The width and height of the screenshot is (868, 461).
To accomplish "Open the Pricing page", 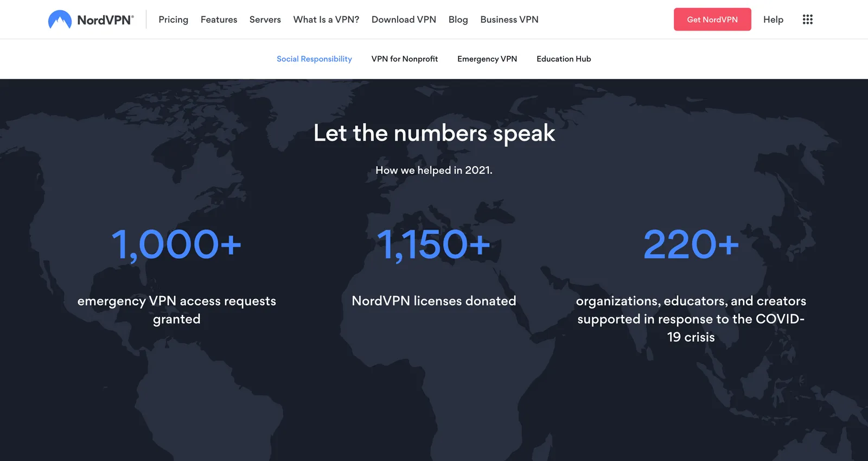I will 173,20.
